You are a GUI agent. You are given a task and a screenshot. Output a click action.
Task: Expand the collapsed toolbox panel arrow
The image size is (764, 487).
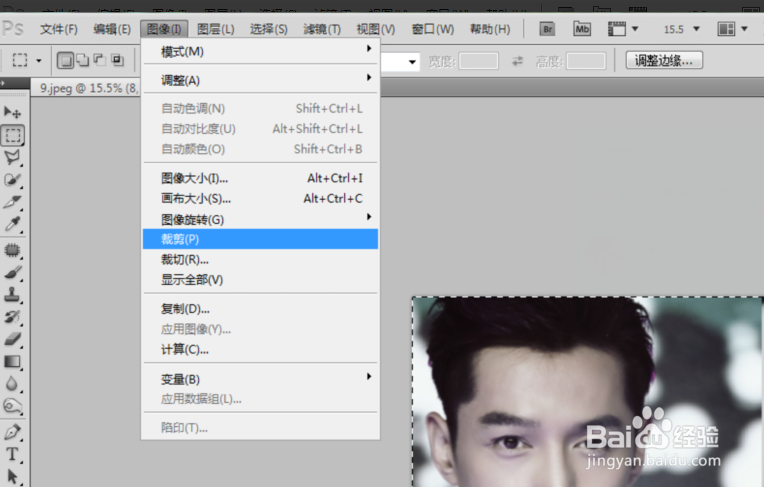[3, 83]
